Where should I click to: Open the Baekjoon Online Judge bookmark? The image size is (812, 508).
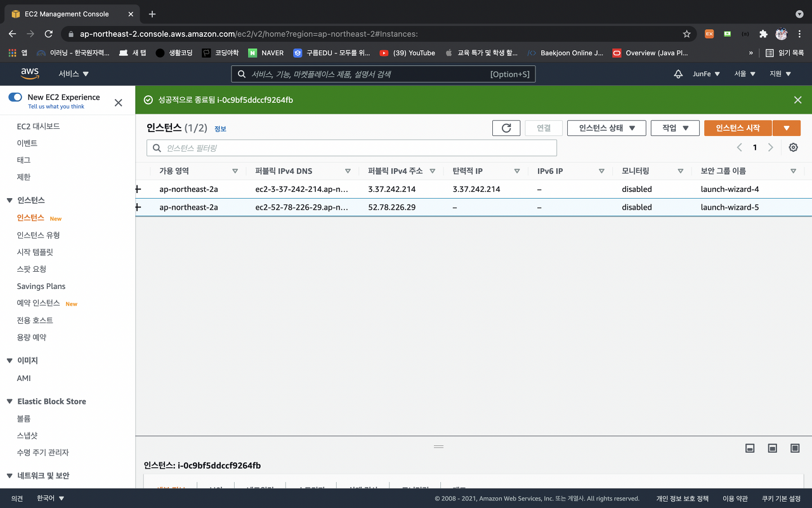(566, 53)
